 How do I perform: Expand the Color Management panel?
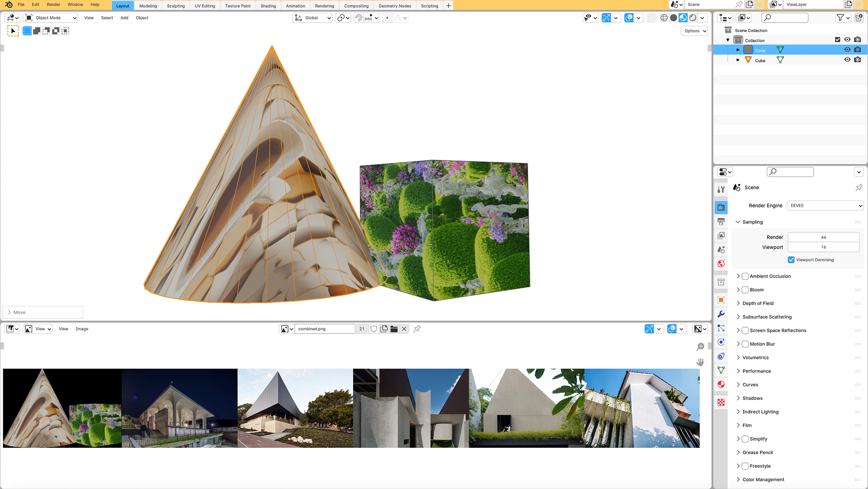(x=763, y=480)
